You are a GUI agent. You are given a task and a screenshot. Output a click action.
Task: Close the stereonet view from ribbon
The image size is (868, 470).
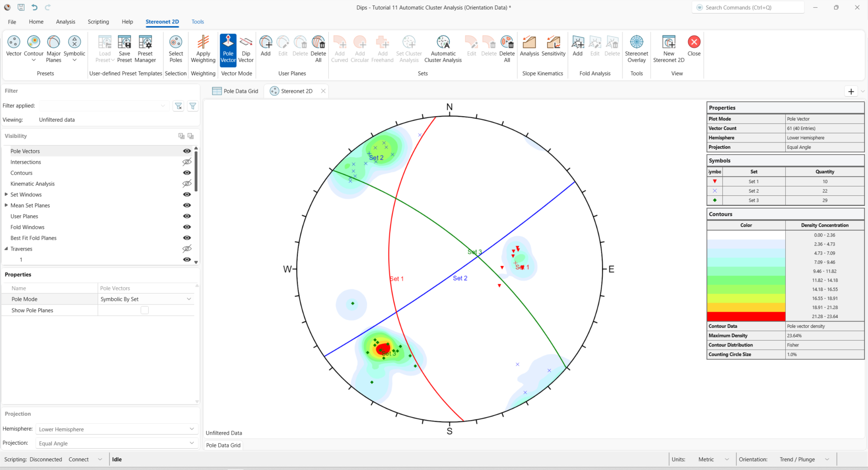[694, 46]
